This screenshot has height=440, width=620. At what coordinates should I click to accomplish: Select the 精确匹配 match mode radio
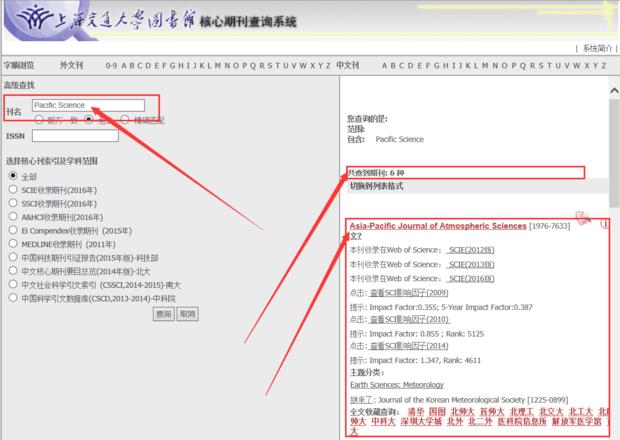click(x=124, y=120)
